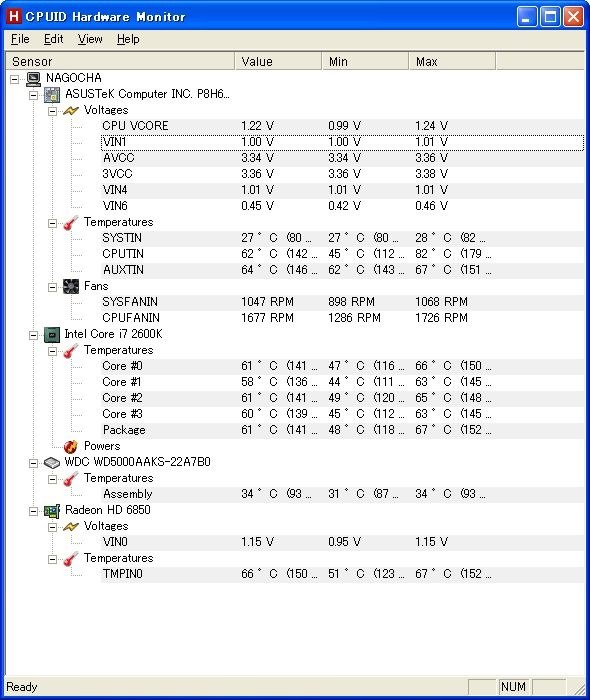Click the Min column header

(x=365, y=61)
